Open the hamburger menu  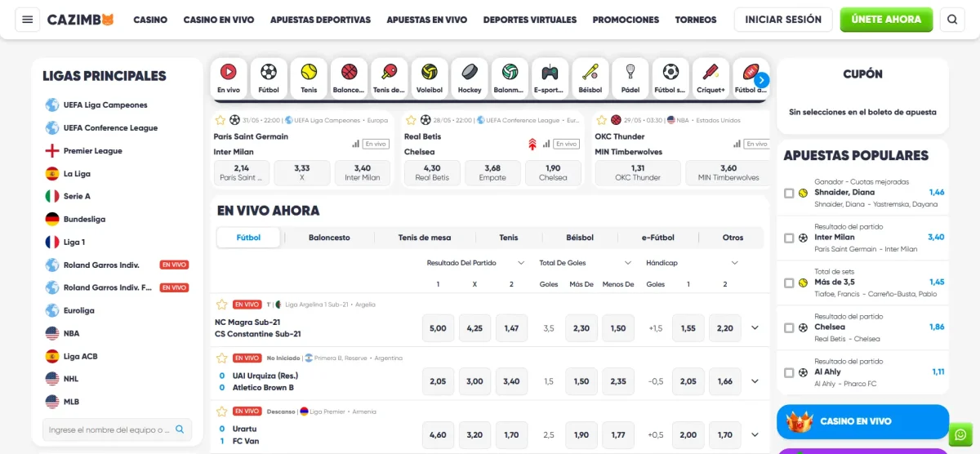click(28, 20)
